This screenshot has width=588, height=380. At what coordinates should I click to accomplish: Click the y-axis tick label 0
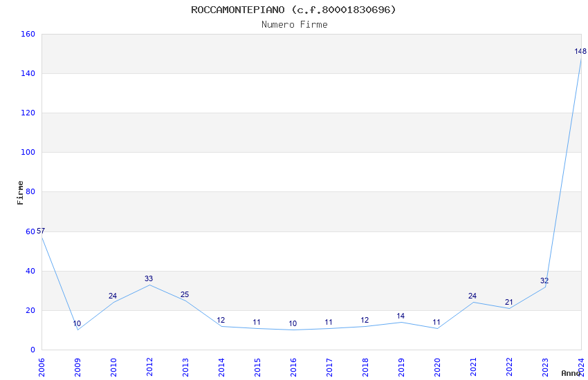point(33,350)
